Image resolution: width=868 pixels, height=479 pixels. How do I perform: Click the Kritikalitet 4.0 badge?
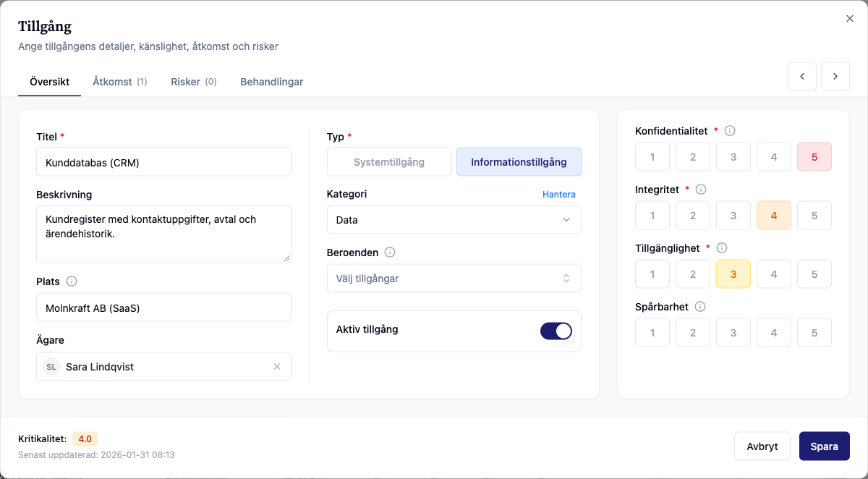(85, 438)
